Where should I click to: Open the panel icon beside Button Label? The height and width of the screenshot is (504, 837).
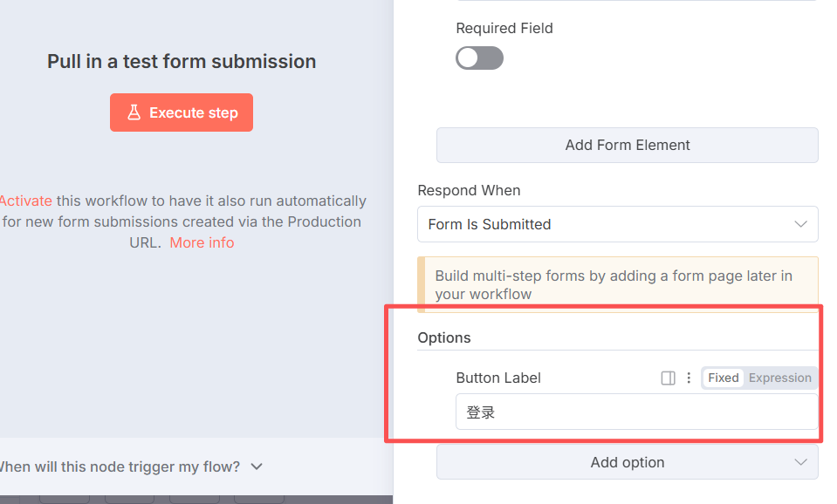pos(668,378)
